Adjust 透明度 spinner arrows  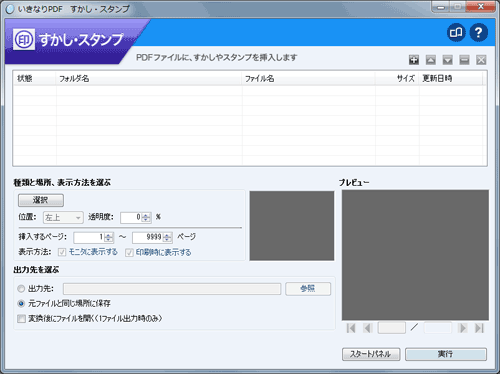[x=146, y=218]
